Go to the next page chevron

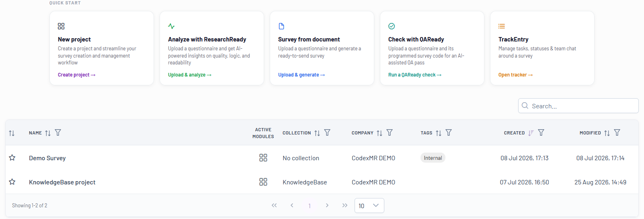[327, 205]
